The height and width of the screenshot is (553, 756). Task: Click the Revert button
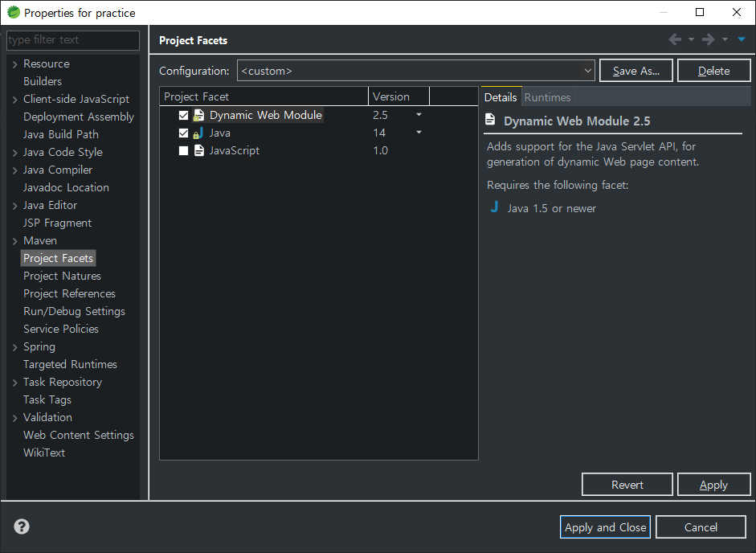(x=627, y=485)
